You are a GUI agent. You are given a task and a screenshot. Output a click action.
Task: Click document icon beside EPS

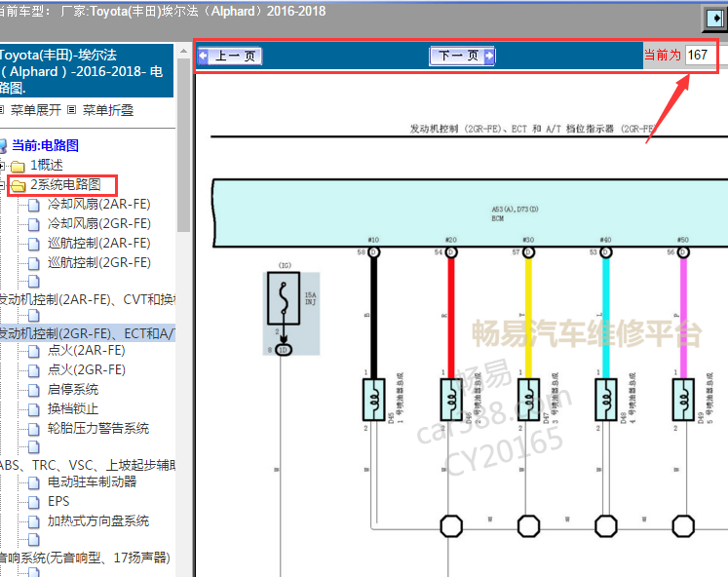point(34,502)
